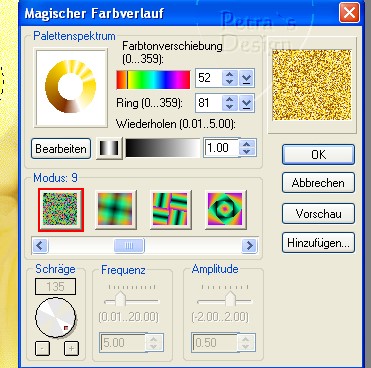Click the mirror gradient toggle icon
The width and height of the screenshot is (371, 368).
pyautogui.click(x=109, y=148)
